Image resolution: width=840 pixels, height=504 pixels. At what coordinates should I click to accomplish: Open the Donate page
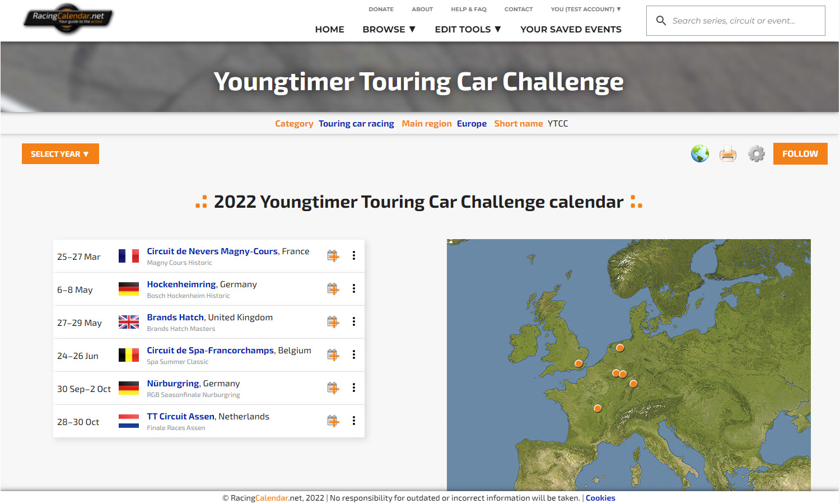click(x=381, y=9)
